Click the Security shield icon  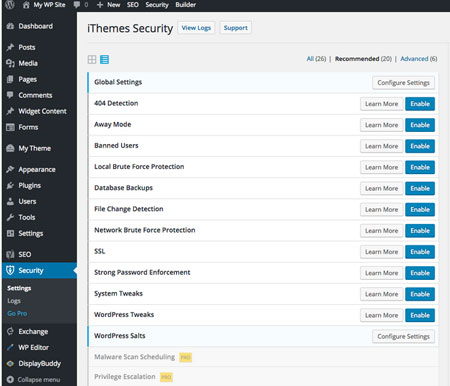click(10, 270)
